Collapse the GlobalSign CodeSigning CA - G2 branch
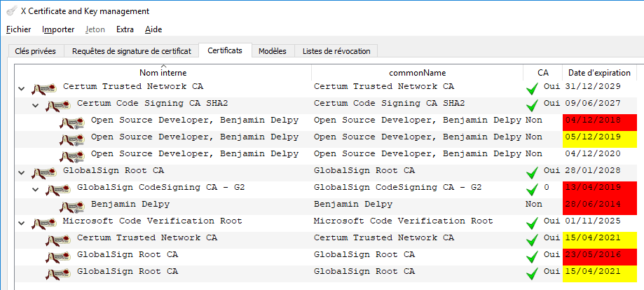This screenshot has height=290, width=644. (36, 190)
